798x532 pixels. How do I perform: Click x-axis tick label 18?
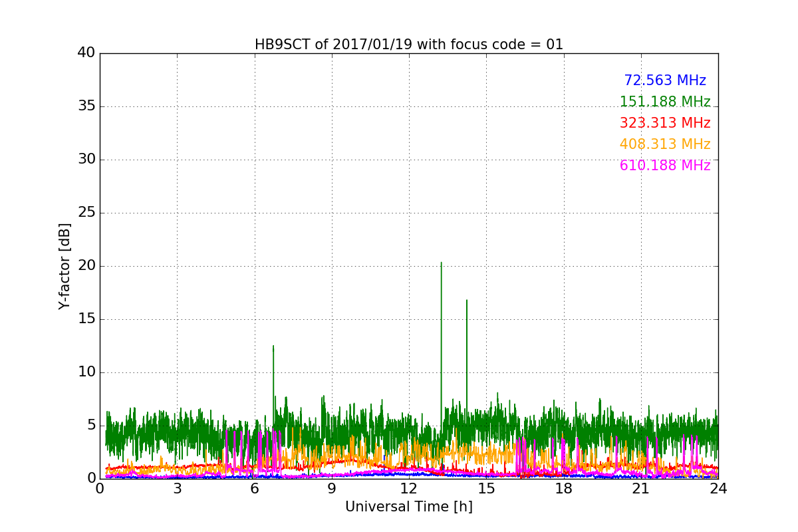pos(564,489)
